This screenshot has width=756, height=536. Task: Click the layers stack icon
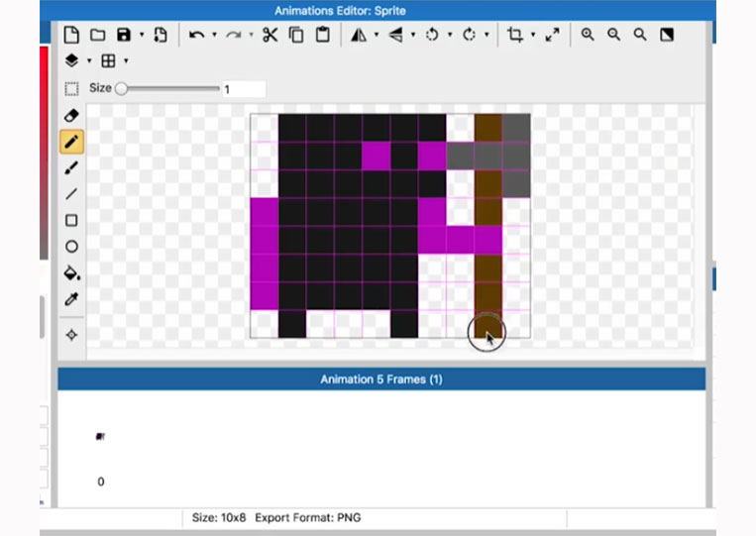71,60
